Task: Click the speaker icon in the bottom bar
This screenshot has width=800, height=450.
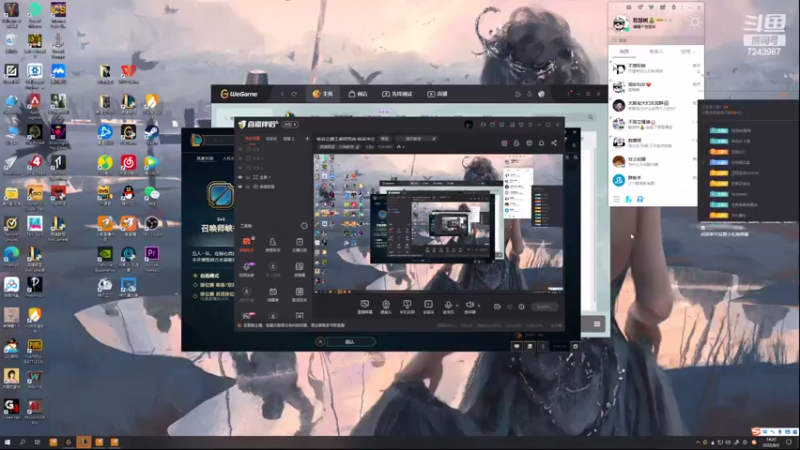Action: (469, 307)
